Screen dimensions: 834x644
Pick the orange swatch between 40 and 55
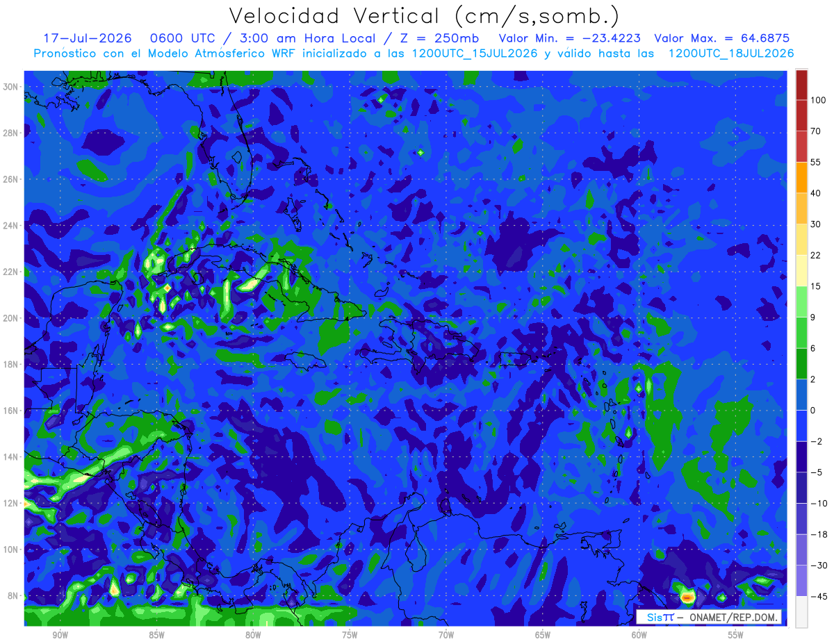coord(801,177)
